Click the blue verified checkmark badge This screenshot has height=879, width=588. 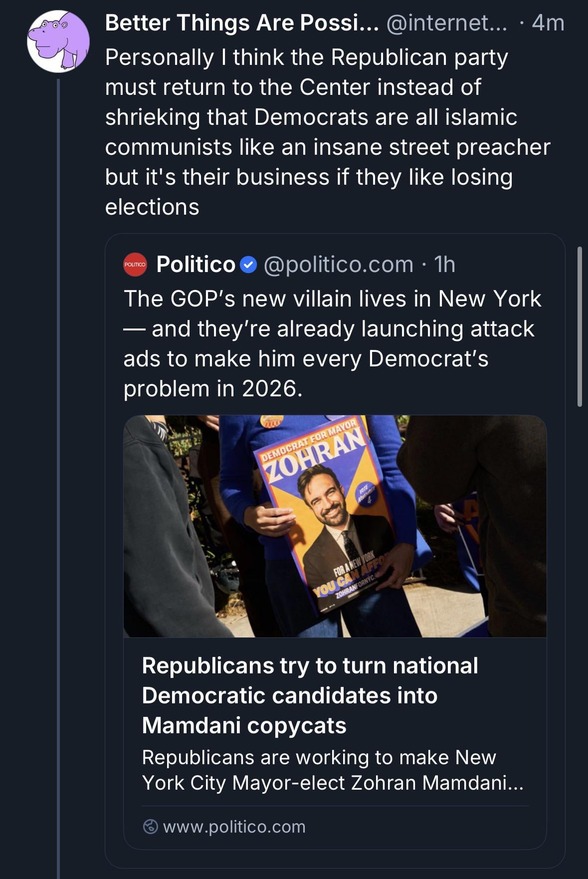coord(248,265)
